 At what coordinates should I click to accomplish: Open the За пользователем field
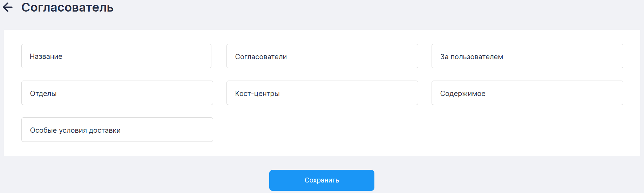click(527, 56)
